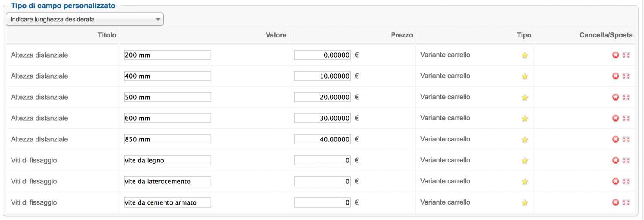Remove the vite da cemento armato row
The width and height of the screenshot is (644, 220).
click(615, 202)
